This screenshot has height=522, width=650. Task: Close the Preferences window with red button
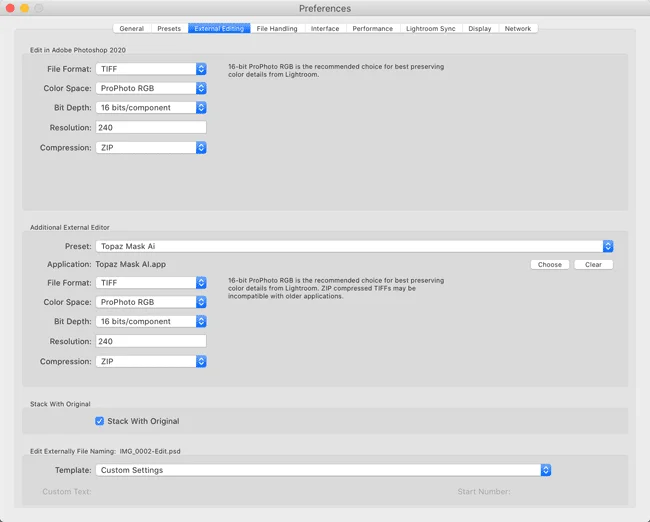[x=10, y=8]
